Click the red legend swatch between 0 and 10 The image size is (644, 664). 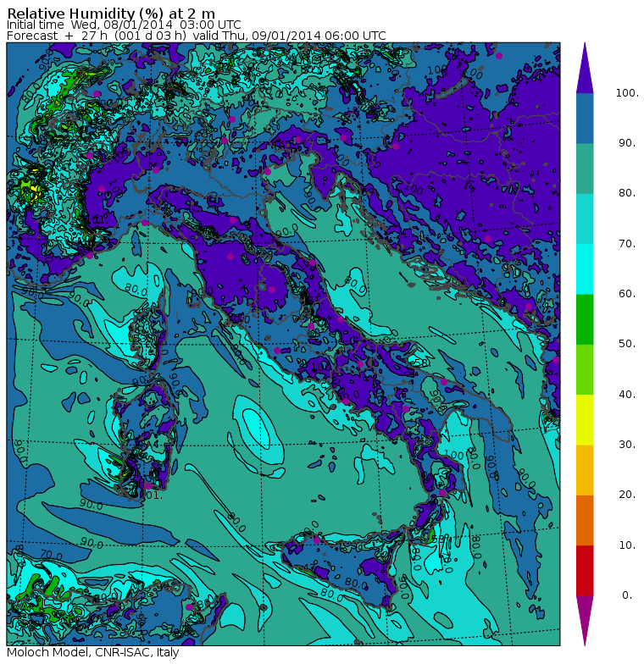tap(585, 571)
